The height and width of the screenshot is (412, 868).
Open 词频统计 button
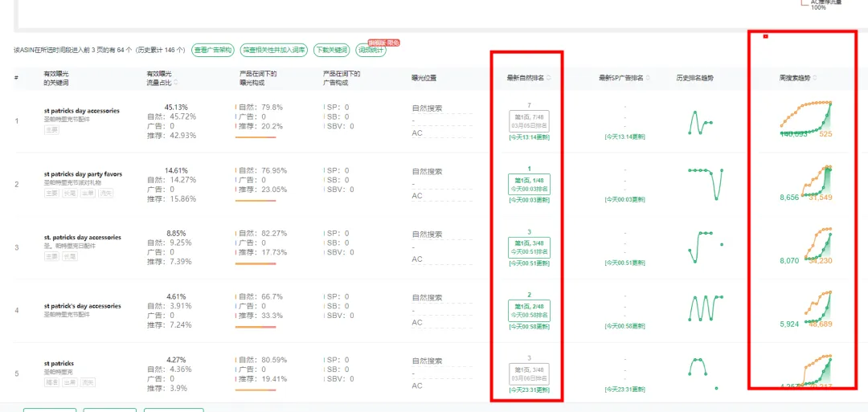[x=371, y=51]
